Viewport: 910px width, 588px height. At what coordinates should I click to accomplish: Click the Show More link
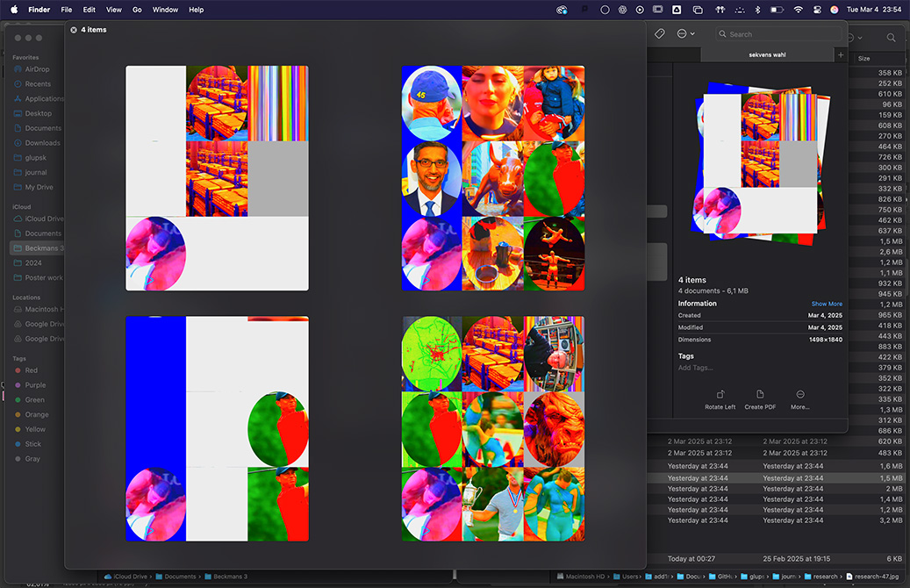[826, 304]
